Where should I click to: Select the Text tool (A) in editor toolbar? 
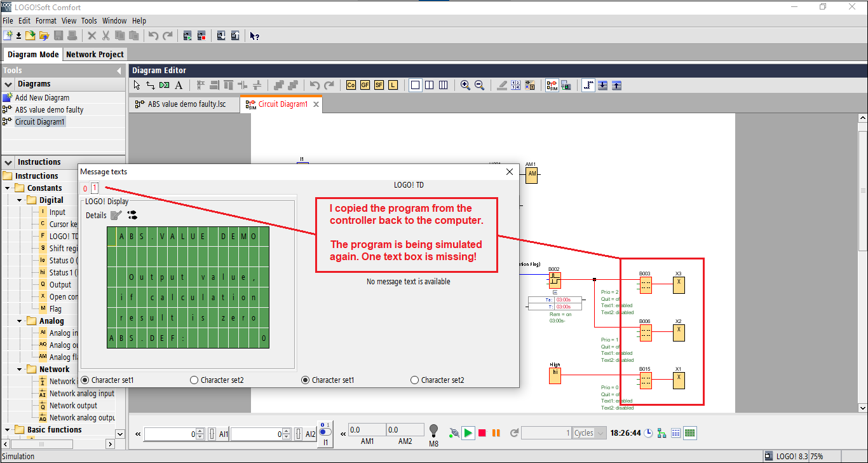(x=179, y=85)
